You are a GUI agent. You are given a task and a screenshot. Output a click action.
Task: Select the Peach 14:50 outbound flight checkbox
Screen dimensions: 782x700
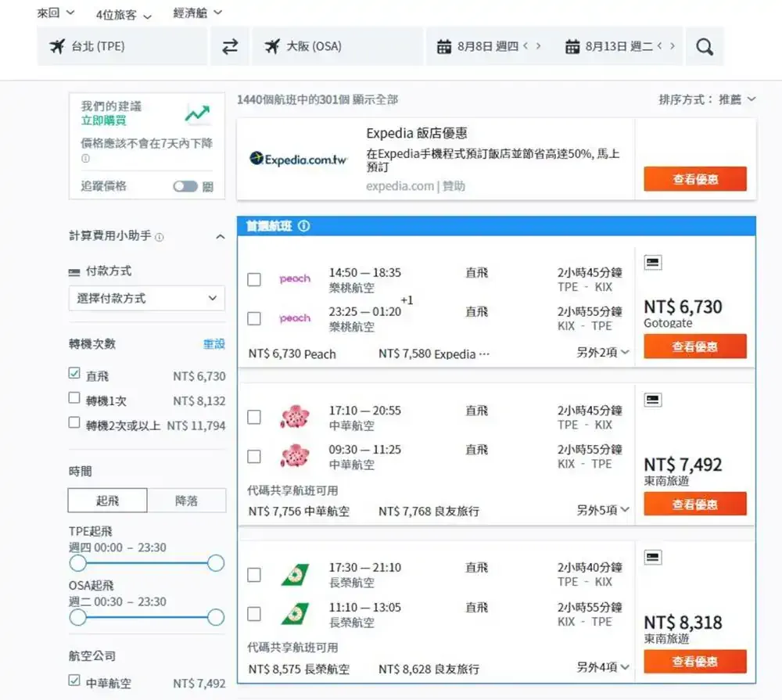pyautogui.click(x=254, y=279)
